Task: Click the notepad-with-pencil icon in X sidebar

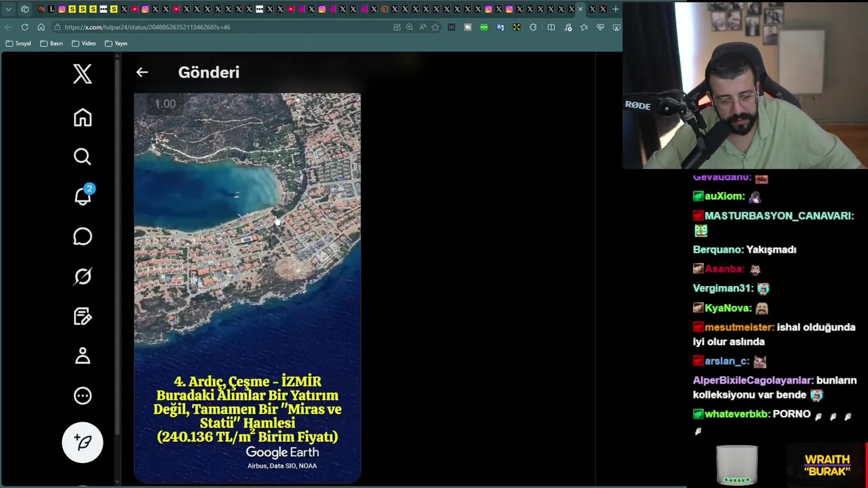Action: 83,317
